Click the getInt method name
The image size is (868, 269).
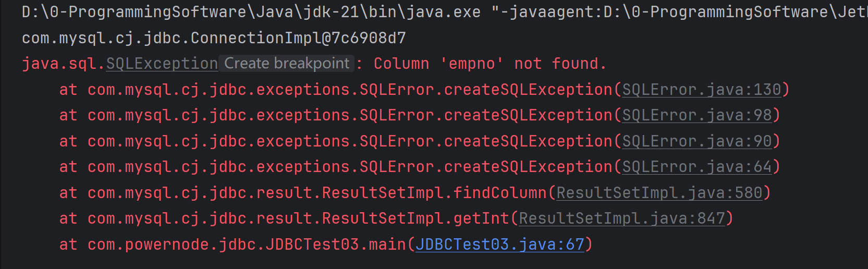481,218
